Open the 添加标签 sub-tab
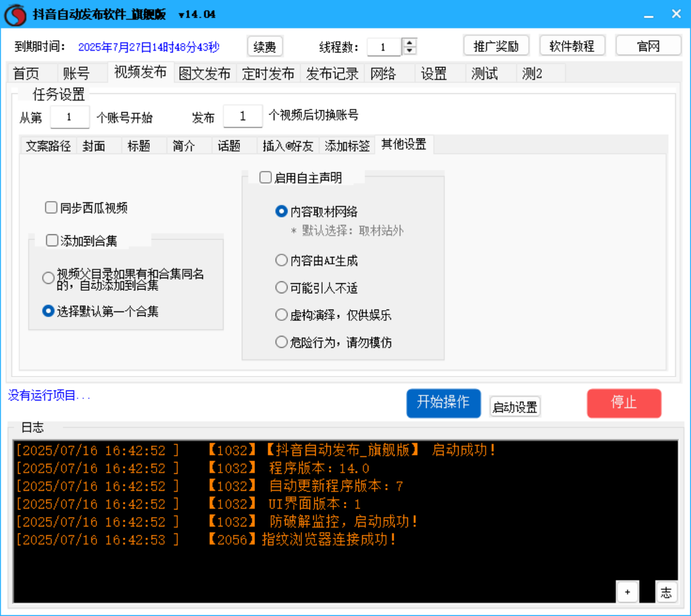 (347, 145)
